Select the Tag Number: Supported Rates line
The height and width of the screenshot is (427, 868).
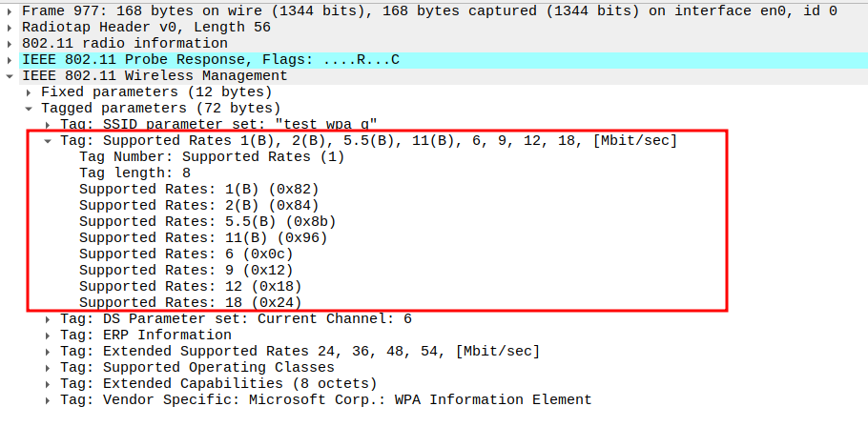(211, 156)
